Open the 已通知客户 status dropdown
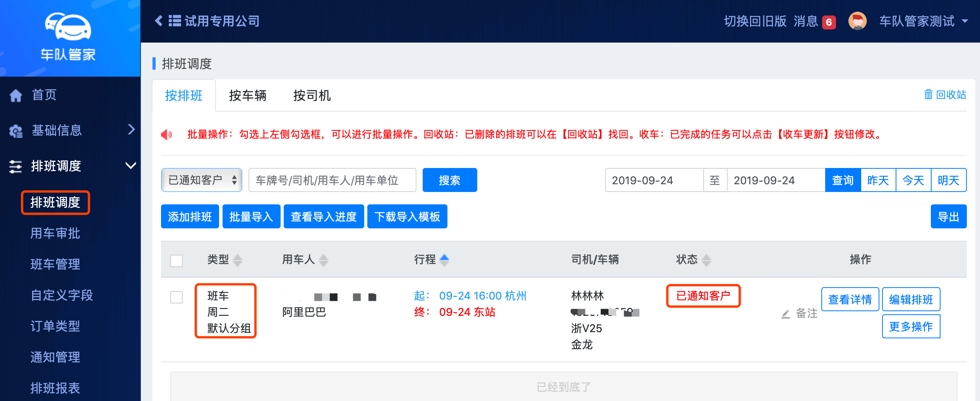This screenshot has height=401, width=980. (202, 180)
